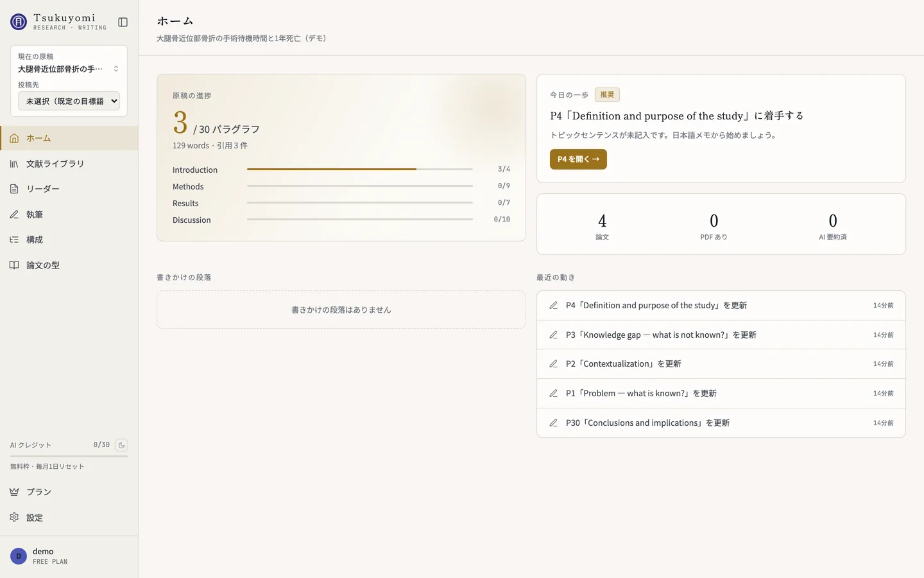Toggle dark mode with the moon icon
The image size is (924, 578).
click(x=121, y=445)
